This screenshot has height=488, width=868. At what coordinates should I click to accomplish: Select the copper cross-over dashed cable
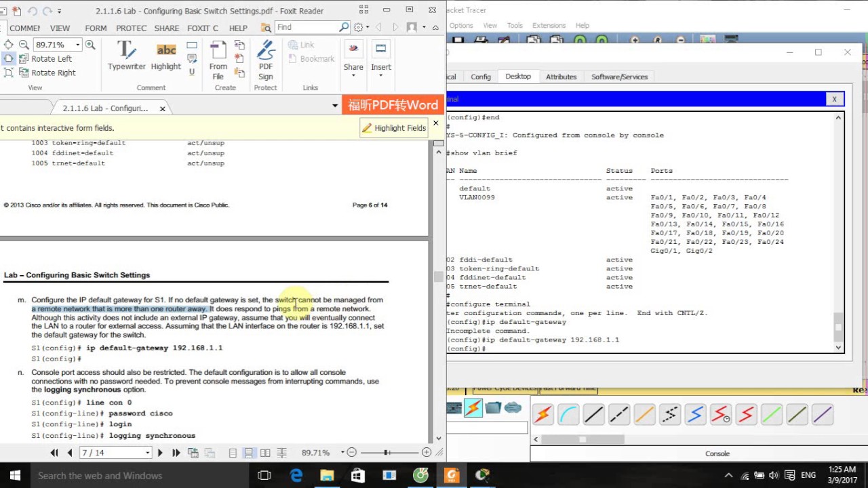tap(619, 414)
